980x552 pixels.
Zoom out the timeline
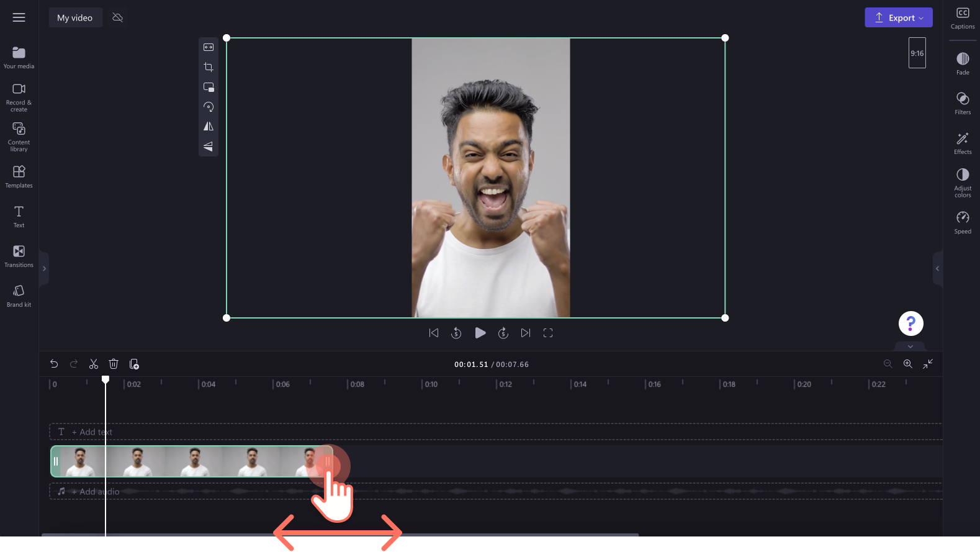888,364
